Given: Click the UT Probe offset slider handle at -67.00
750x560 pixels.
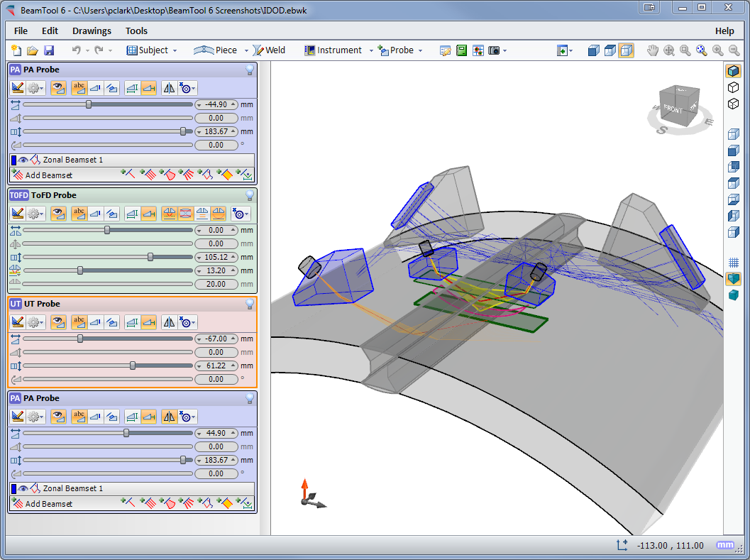Looking at the screenshot, I should (x=80, y=339).
